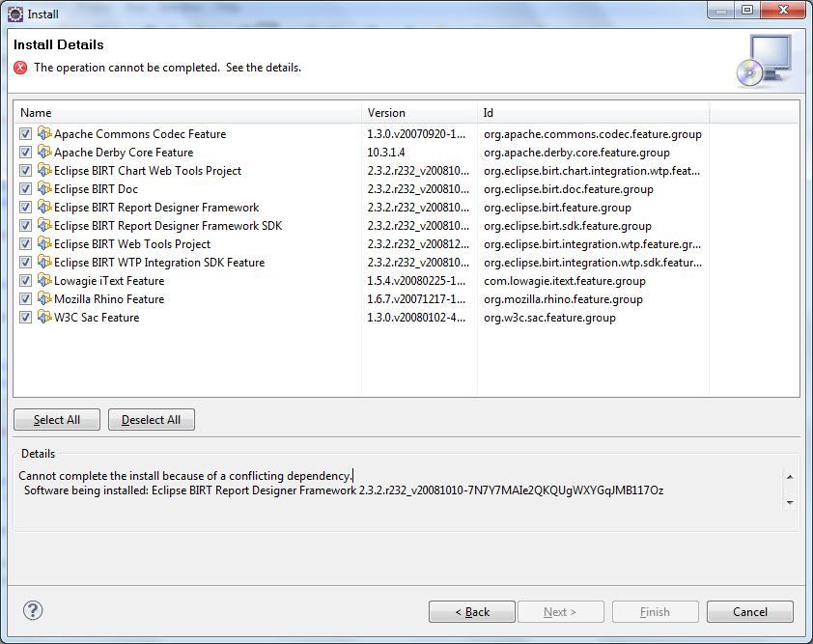813x644 pixels.
Task: Uncheck Apache Commons Codec Feature
Action: point(25,134)
